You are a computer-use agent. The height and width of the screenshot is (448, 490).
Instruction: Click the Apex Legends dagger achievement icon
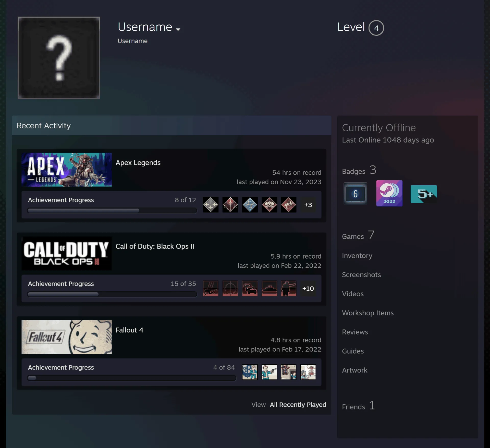(230, 204)
